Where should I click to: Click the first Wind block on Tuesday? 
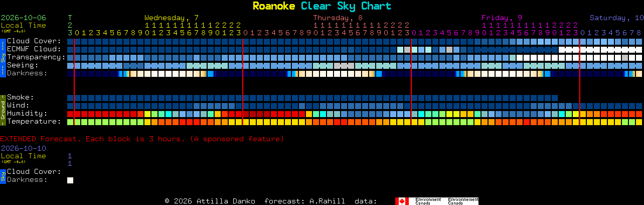click(70, 106)
